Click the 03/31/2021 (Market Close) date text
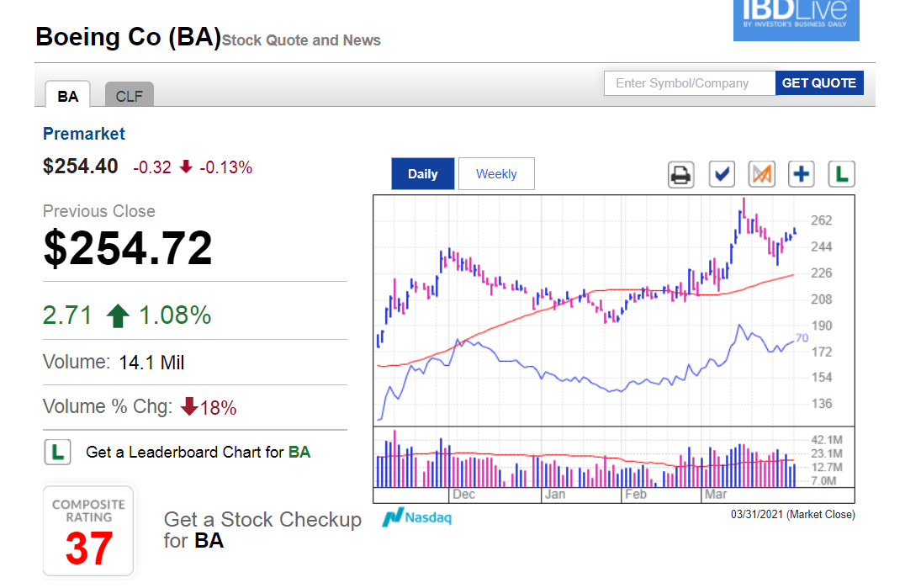Screen dimensions: 905x588 point(792,514)
